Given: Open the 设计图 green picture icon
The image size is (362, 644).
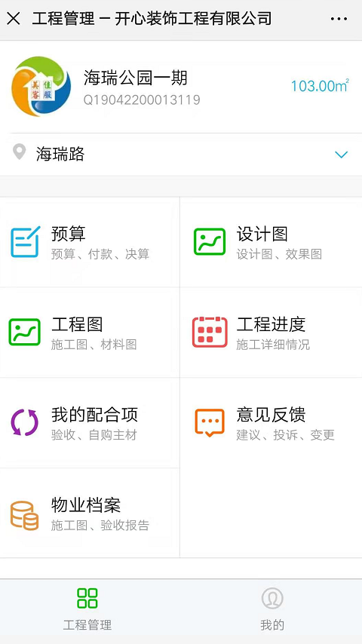Looking at the screenshot, I should (x=210, y=241).
